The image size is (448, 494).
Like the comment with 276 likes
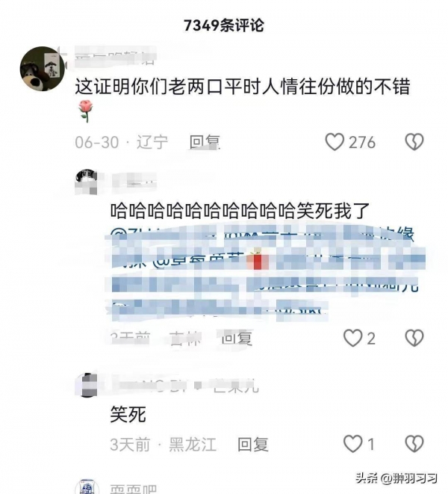point(335,142)
